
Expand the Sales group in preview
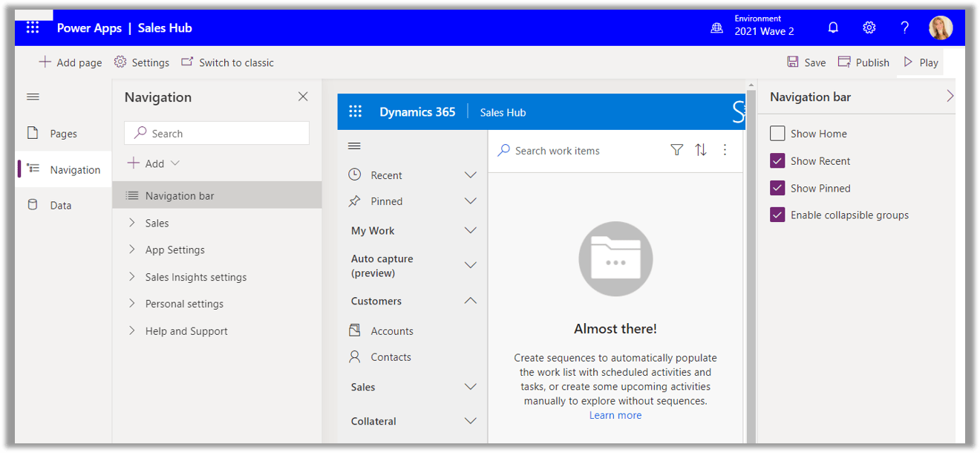[x=470, y=387]
